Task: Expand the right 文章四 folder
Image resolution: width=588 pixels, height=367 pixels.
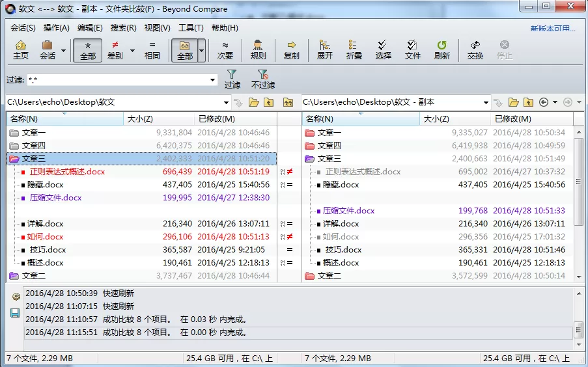Action: point(310,146)
